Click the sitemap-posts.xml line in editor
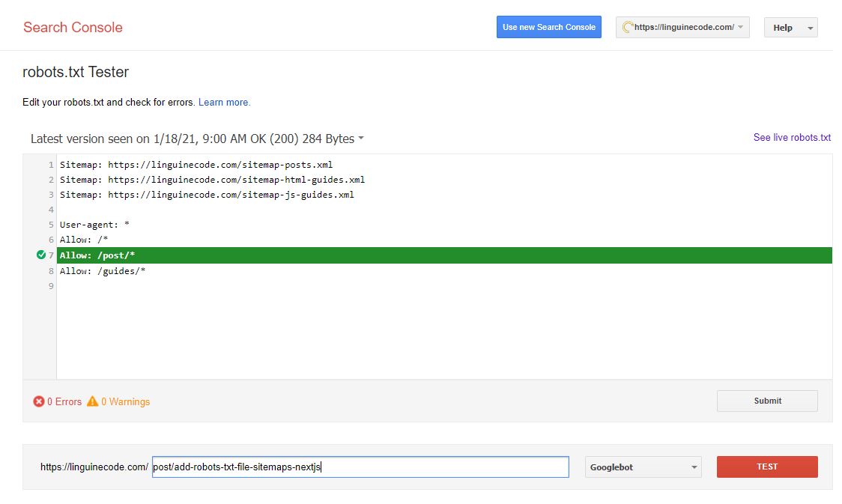This screenshot has width=842, height=504. [x=196, y=165]
